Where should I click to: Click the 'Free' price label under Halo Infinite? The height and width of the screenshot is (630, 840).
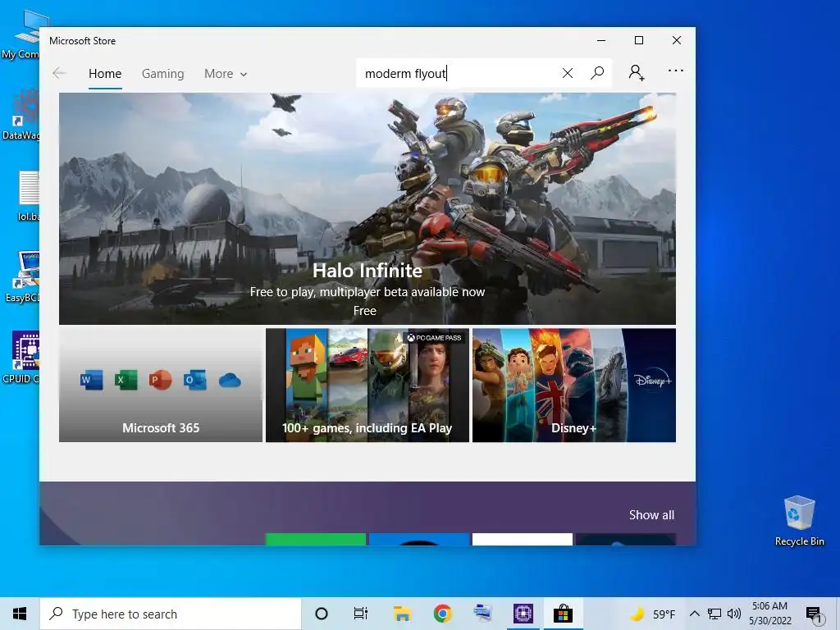tap(365, 311)
